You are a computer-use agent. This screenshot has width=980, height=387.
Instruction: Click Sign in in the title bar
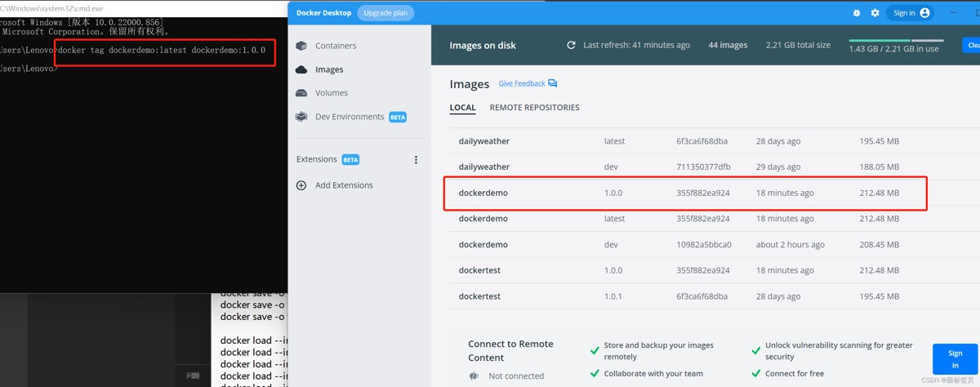point(911,13)
